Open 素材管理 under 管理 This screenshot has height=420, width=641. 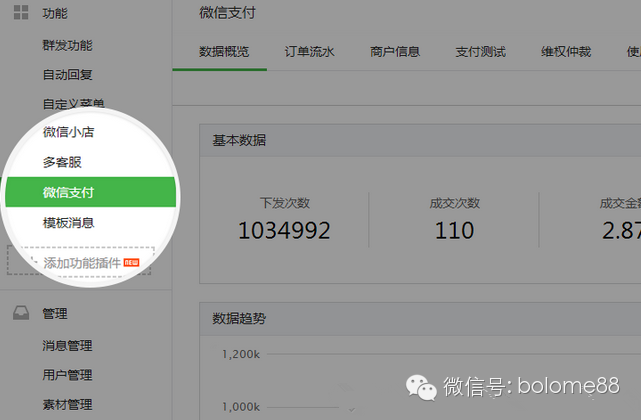coord(67,404)
